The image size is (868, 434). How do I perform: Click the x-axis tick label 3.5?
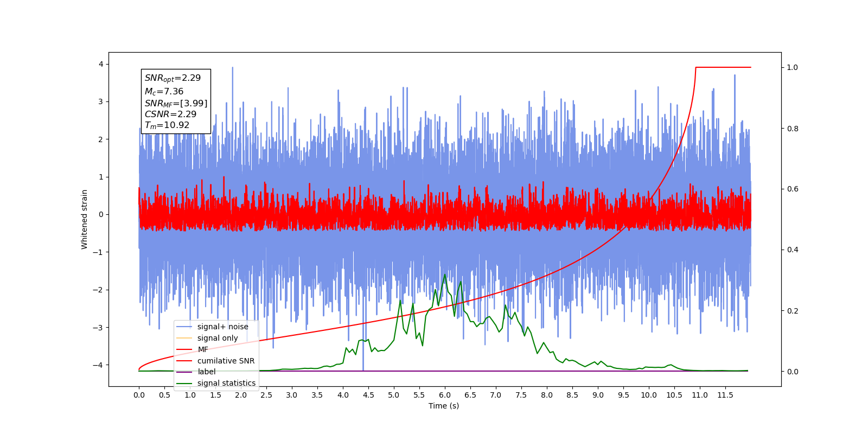pyautogui.click(x=317, y=395)
